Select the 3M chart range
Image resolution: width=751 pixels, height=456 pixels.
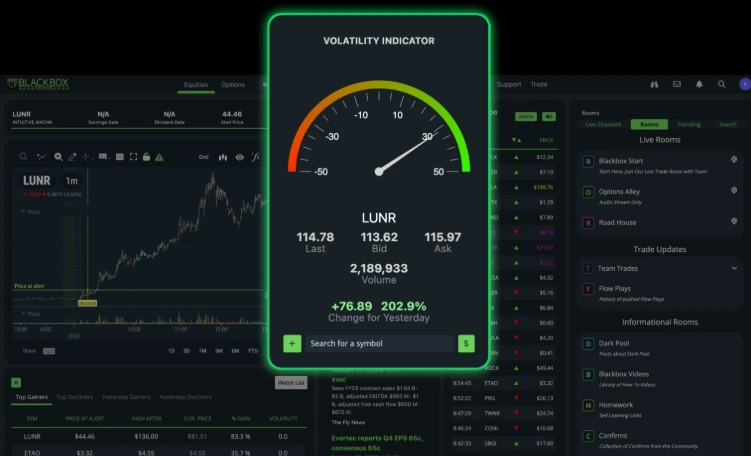tap(219, 351)
